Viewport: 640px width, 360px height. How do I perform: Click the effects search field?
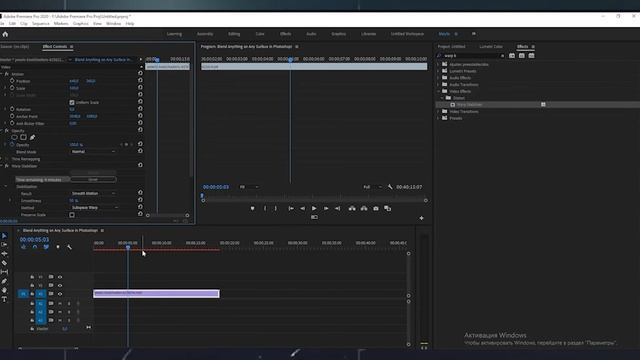(471, 56)
